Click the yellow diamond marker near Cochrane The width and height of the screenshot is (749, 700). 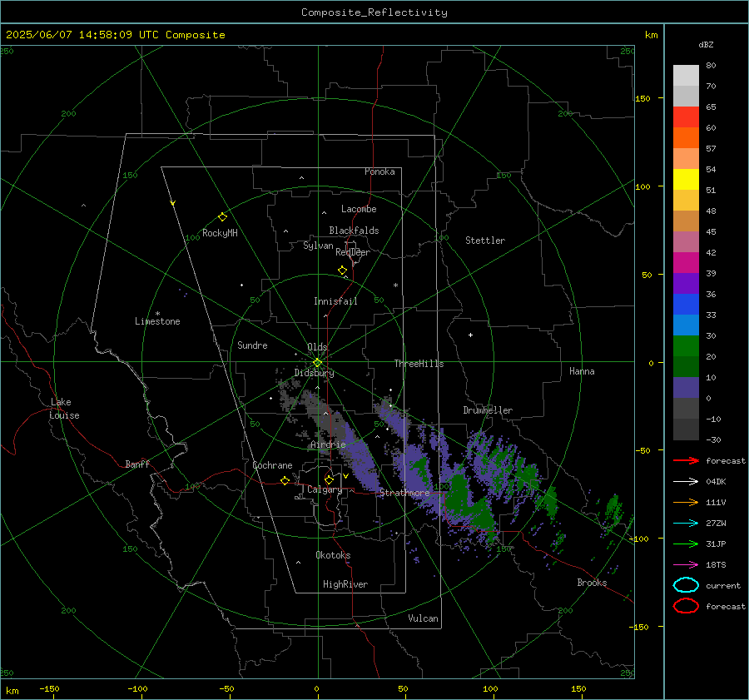pyautogui.click(x=285, y=480)
